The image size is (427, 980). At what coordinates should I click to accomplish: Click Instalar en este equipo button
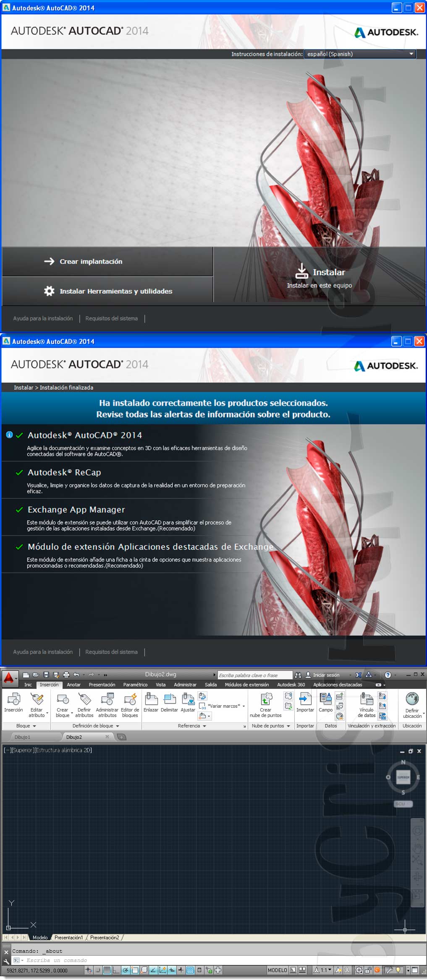point(320,276)
